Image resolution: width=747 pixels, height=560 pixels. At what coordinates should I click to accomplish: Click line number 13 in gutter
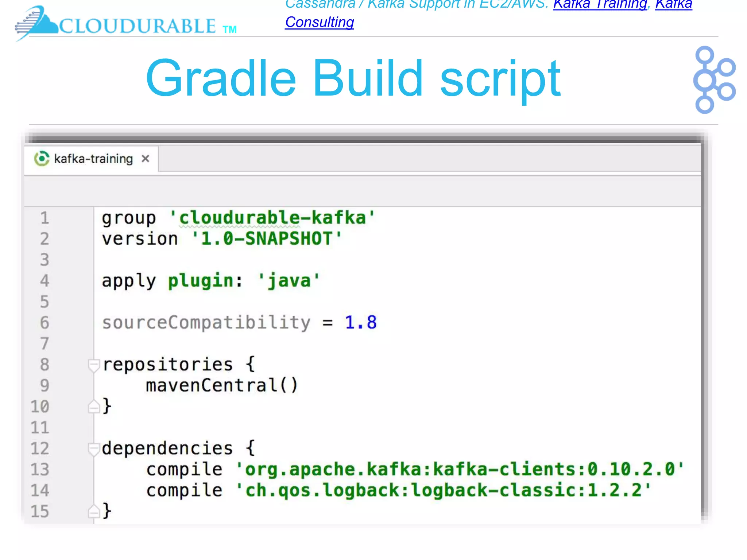[x=40, y=470]
